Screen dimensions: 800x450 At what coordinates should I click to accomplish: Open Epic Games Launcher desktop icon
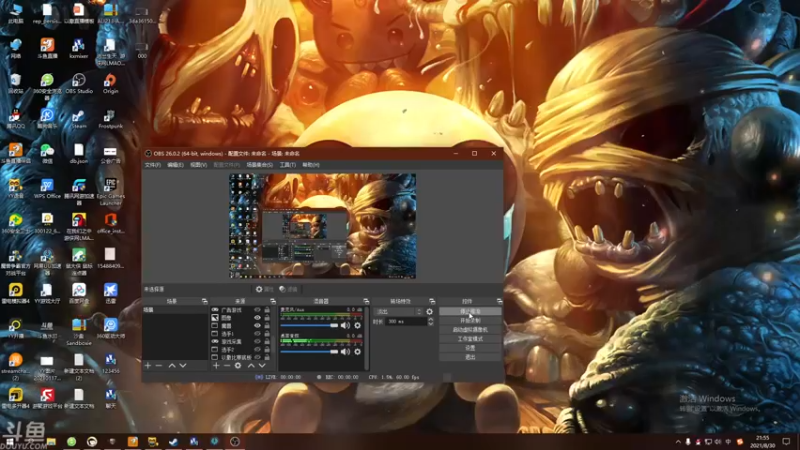pyautogui.click(x=110, y=192)
